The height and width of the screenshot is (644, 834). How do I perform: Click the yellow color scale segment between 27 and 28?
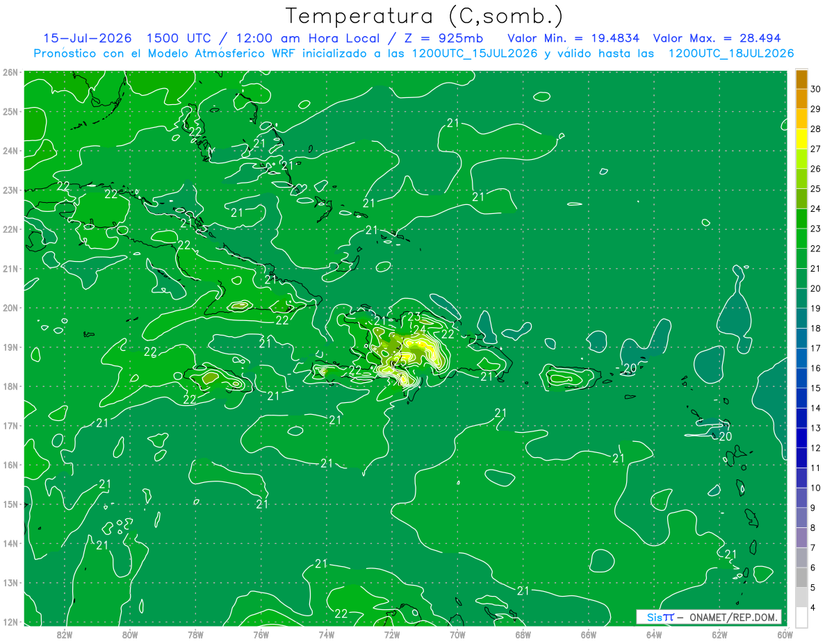[801, 140]
